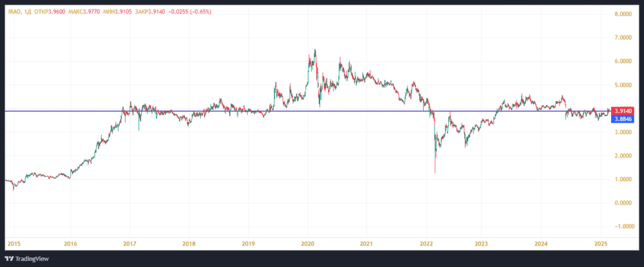The height and width of the screenshot is (267, 644).
Task: Click the −0.0255 (−0.65%) change value
Action: [x=189, y=12]
